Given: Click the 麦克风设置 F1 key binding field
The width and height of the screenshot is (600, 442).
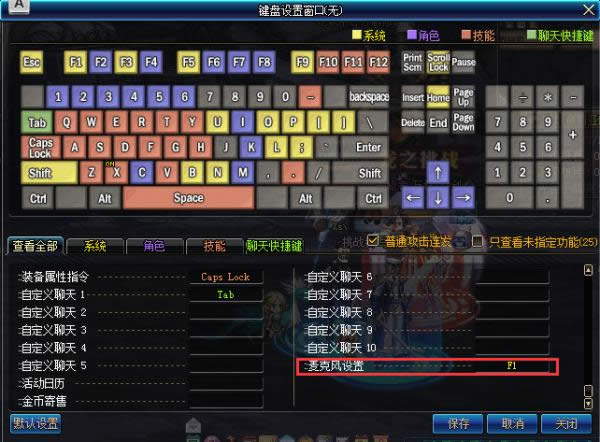Looking at the screenshot, I should 511,367.
